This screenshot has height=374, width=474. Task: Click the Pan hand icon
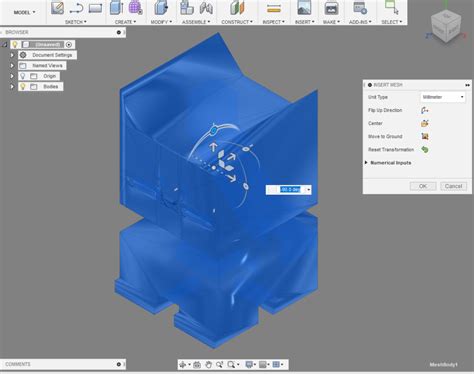click(208, 365)
